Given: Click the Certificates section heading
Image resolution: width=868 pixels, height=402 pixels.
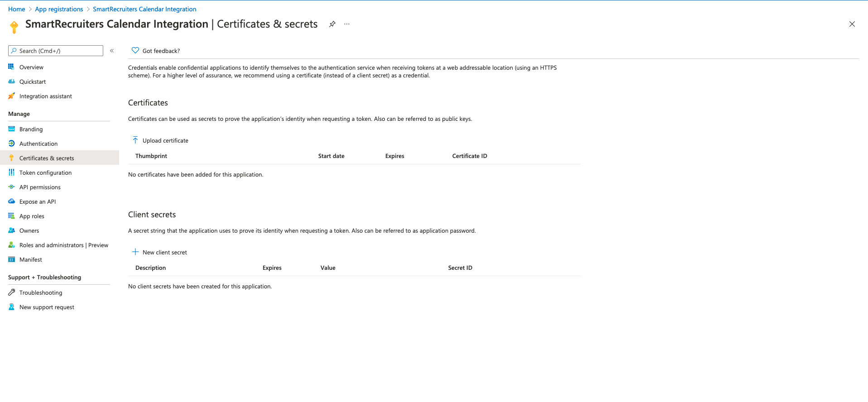Looking at the screenshot, I should [x=148, y=103].
